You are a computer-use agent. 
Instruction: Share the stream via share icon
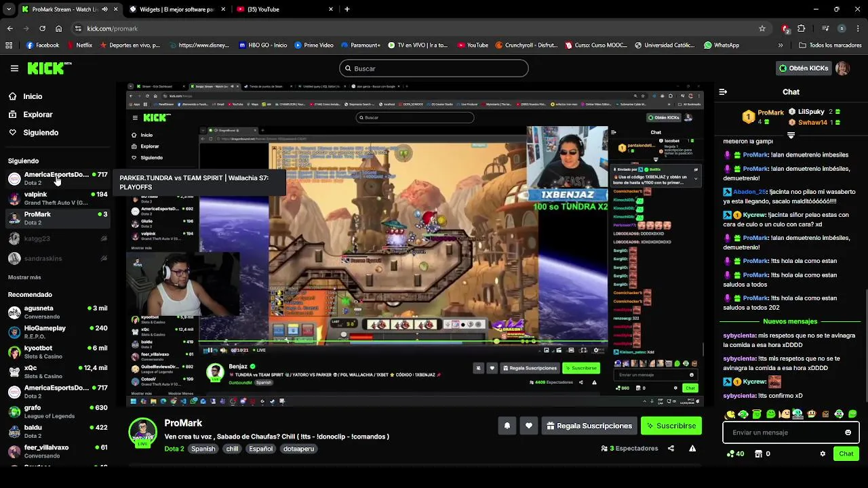(x=671, y=448)
